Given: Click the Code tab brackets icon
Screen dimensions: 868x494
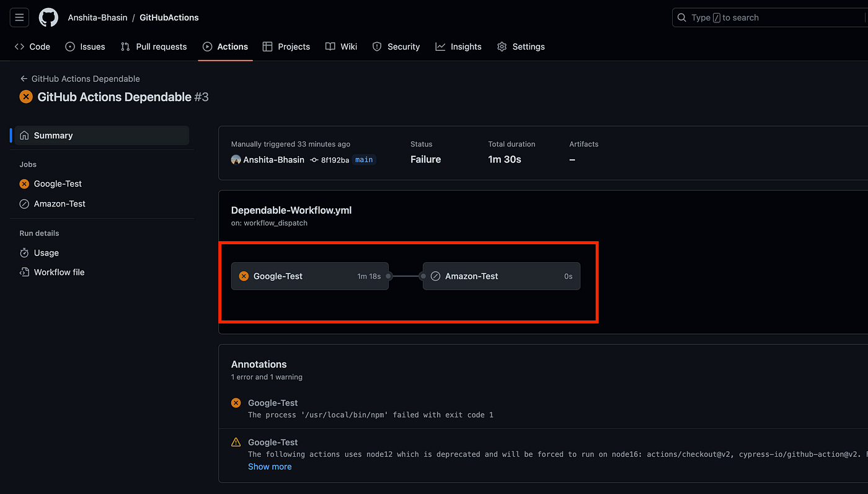Looking at the screenshot, I should (19, 46).
